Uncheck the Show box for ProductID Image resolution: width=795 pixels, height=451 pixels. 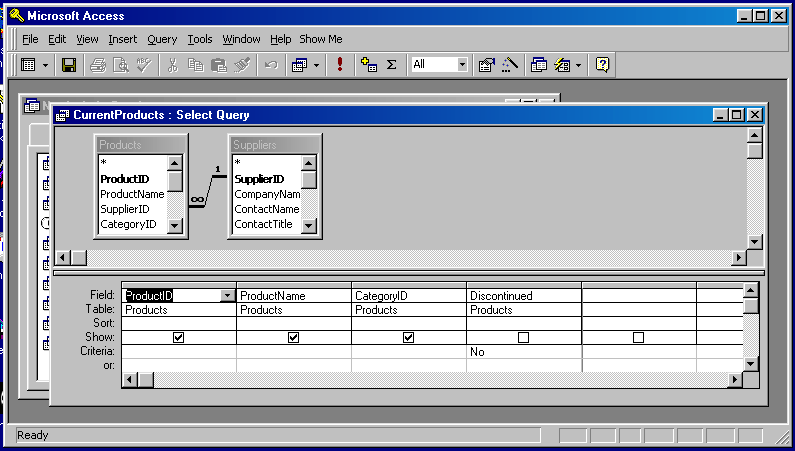pyautogui.click(x=178, y=338)
